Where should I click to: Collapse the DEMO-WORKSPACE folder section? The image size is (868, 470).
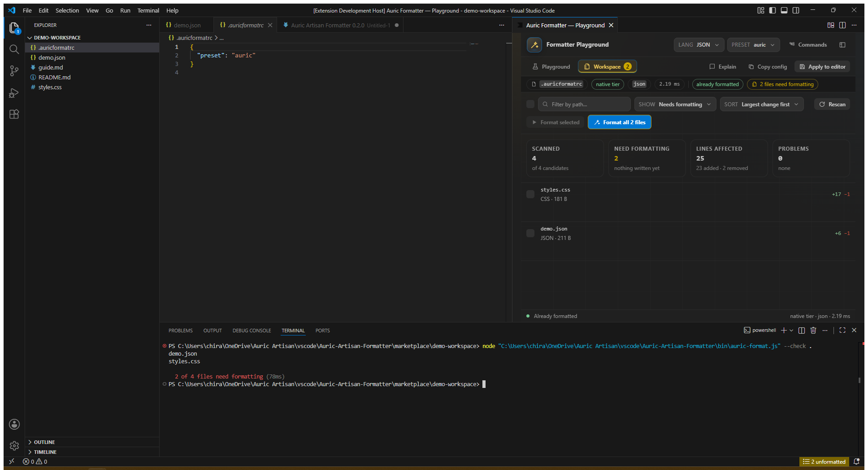[x=92, y=38]
